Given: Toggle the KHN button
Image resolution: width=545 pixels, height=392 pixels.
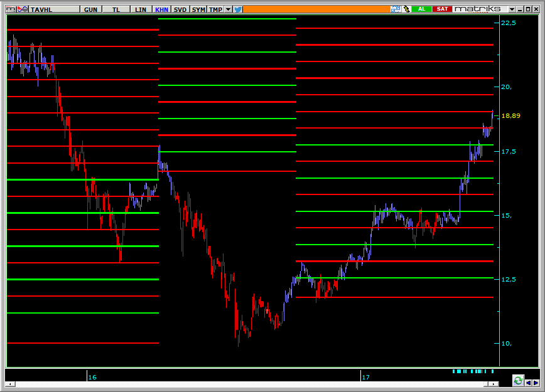Looking at the screenshot, I should click(x=161, y=9).
